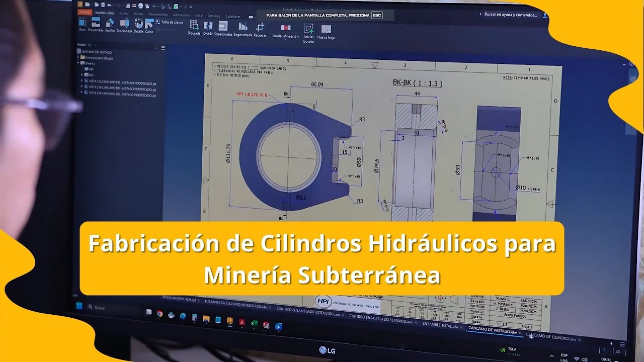This screenshot has height=362, width=644.
Task: Open the orange Archivo file menu
Action: [x=85, y=12]
